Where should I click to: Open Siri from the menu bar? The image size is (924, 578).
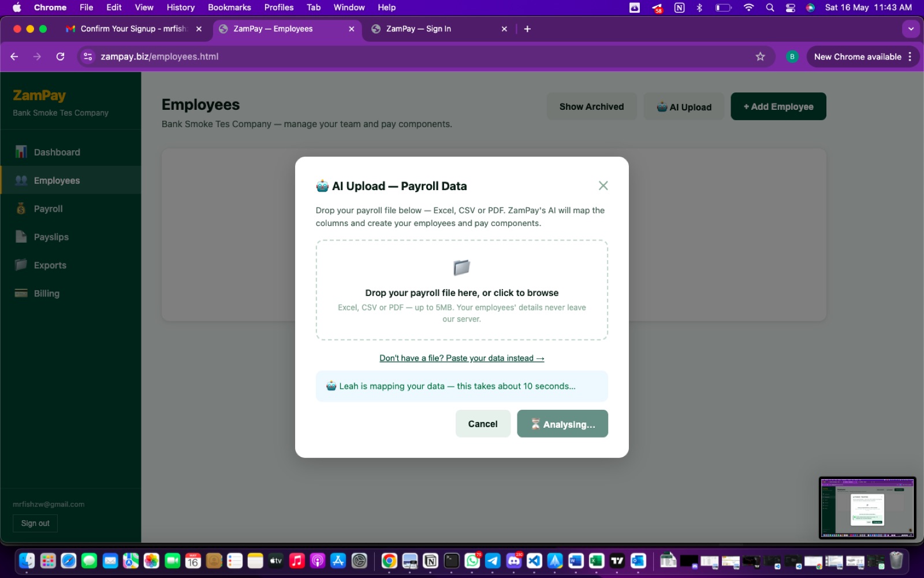[810, 8]
